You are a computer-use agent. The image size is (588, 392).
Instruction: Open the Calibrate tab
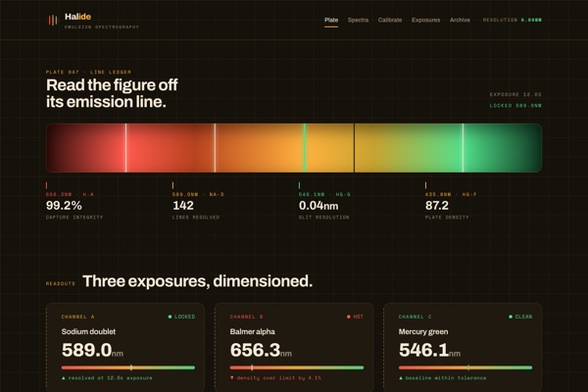390,20
